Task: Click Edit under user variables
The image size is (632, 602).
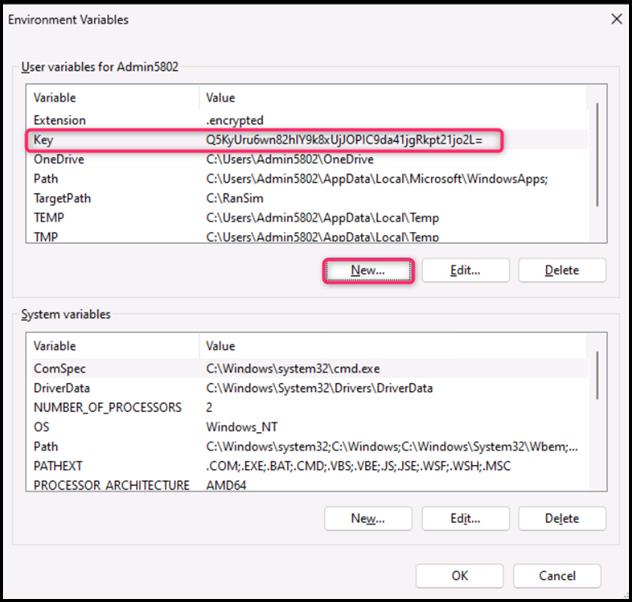Action: (465, 270)
